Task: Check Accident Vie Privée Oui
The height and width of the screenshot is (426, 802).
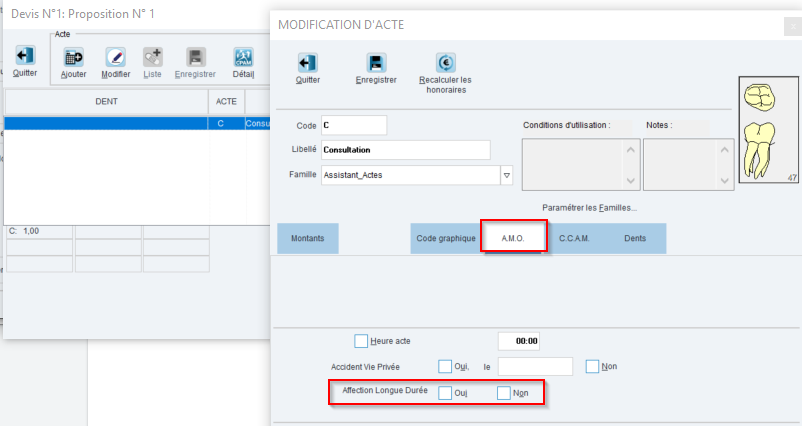Action: coord(445,367)
